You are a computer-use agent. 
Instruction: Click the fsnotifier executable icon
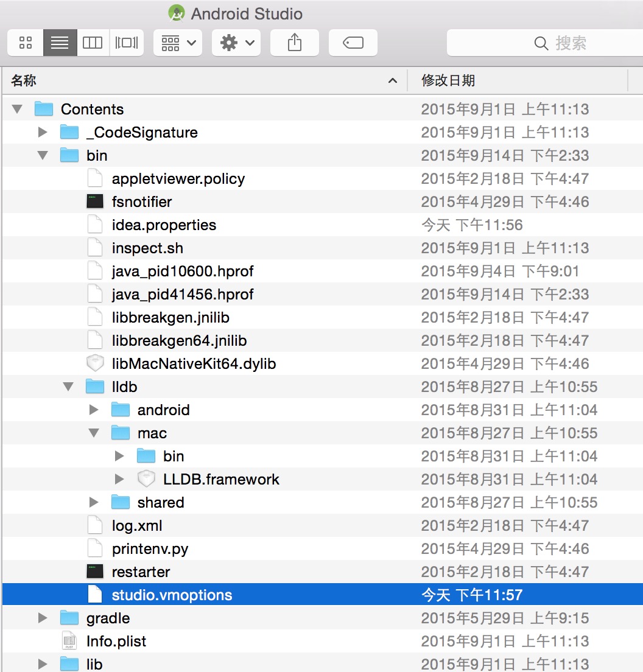95,201
